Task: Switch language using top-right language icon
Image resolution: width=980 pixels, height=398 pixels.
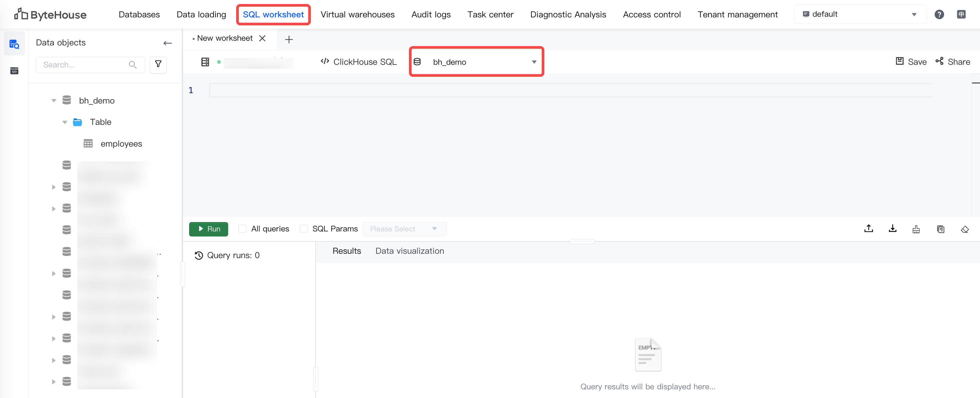Action: [x=961, y=14]
